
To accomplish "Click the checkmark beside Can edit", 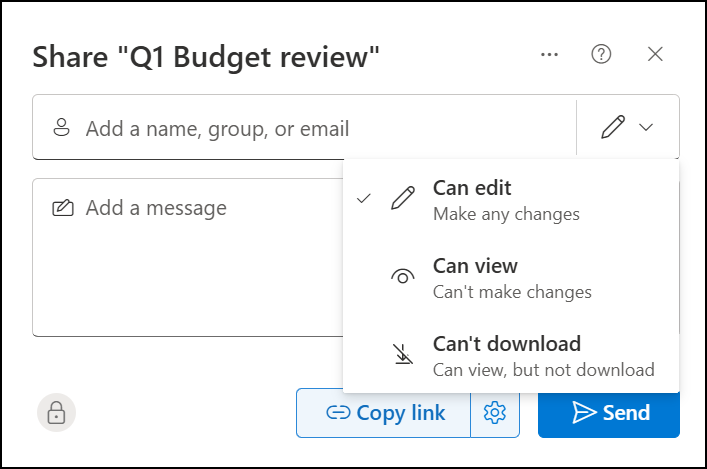I will point(363,199).
